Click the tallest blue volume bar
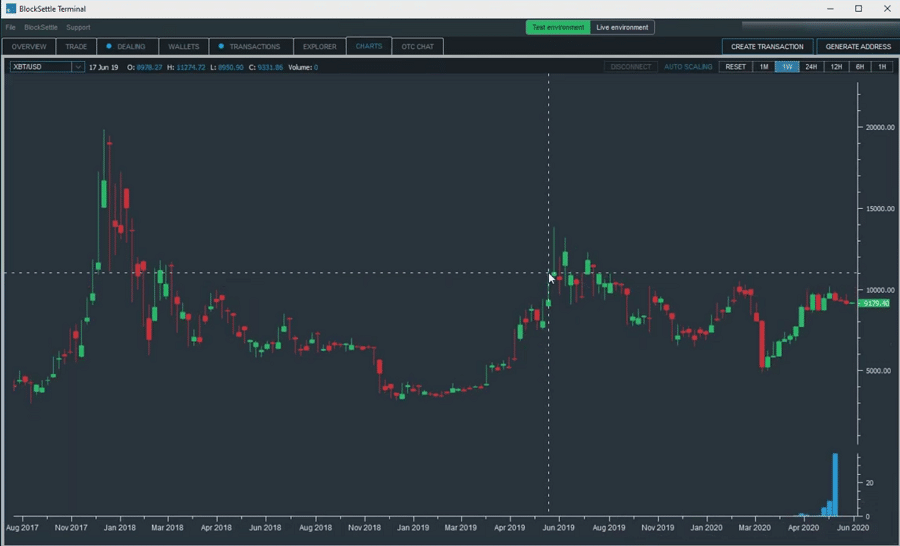 (x=835, y=485)
